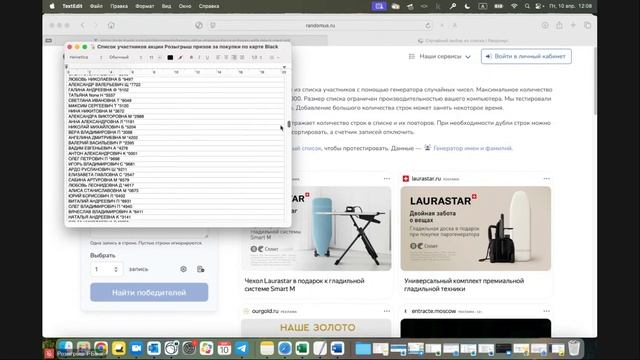Show Safari's tab overview icon
The width and height of the screenshot is (640, 360).
[587, 25]
